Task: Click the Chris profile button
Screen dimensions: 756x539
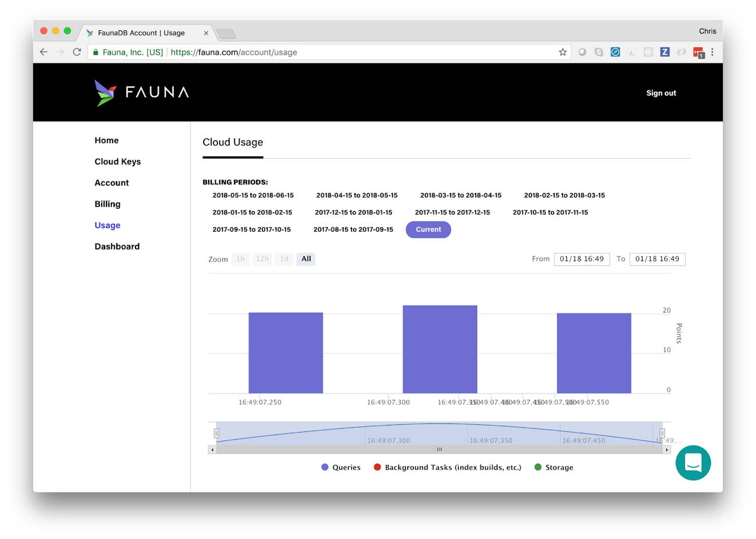Action: (x=707, y=31)
